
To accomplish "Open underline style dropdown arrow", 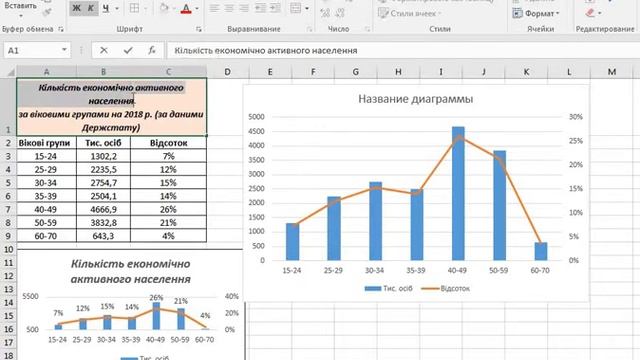I will pyautogui.click(x=117, y=9).
